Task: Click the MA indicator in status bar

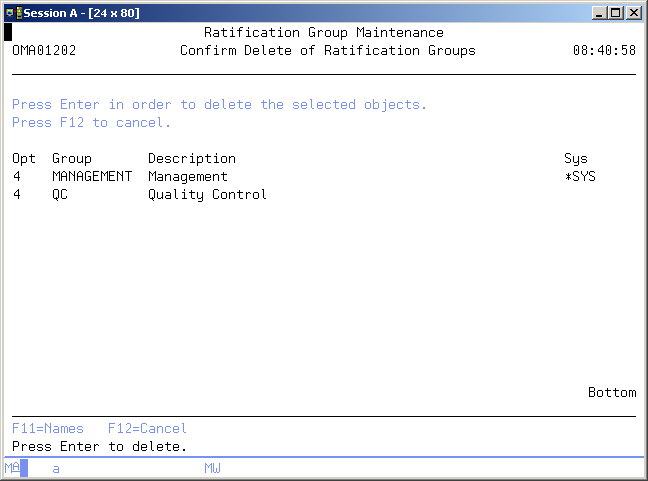Action: pos(12,468)
